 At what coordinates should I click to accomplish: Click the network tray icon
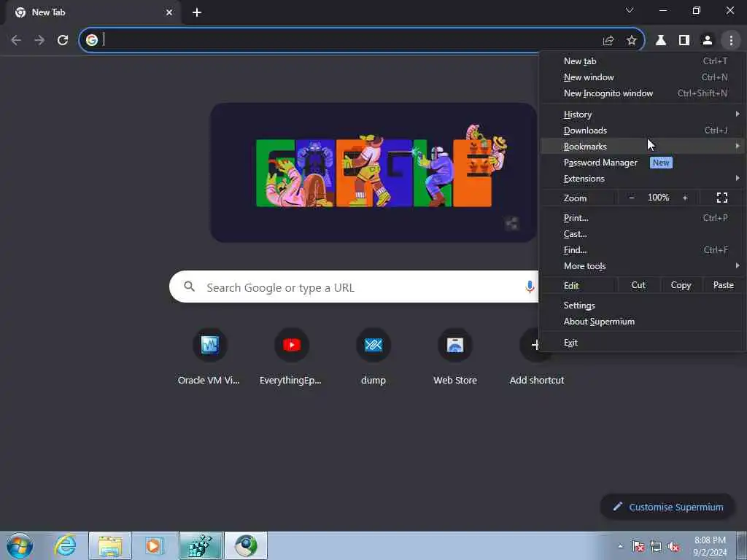click(656, 547)
